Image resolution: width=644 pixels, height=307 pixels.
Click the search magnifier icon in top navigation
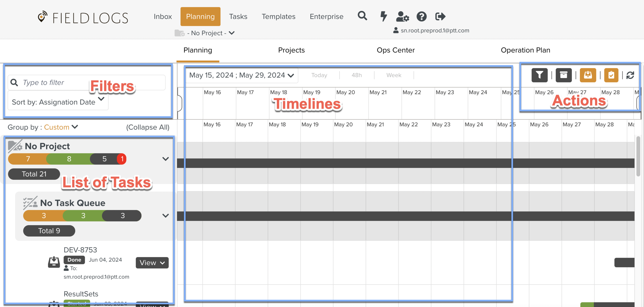[x=362, y=16]
